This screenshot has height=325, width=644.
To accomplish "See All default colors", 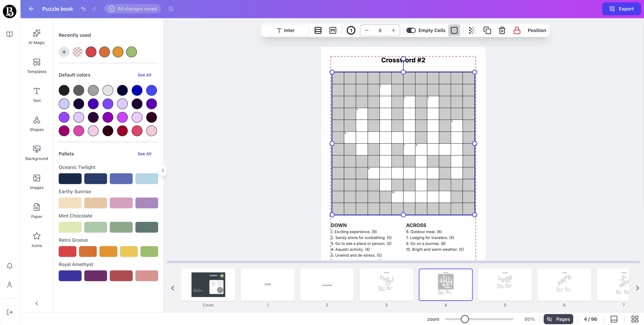I will 144,75.
